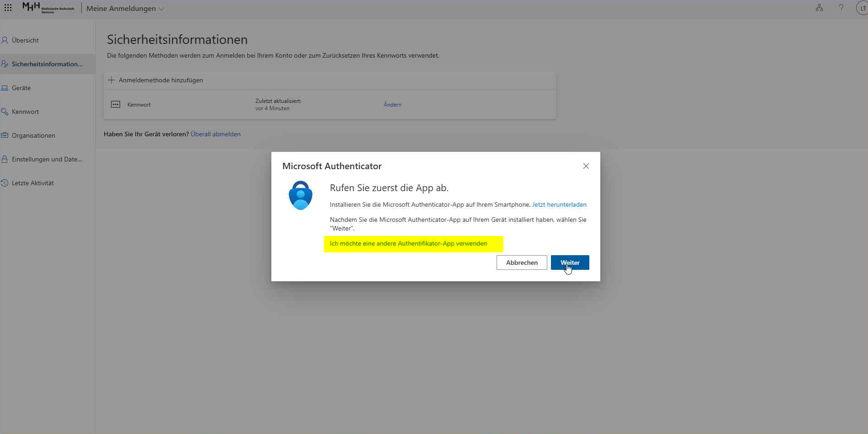Click the Übersicht person icon
868x434 pixels.
coord(5,40)
